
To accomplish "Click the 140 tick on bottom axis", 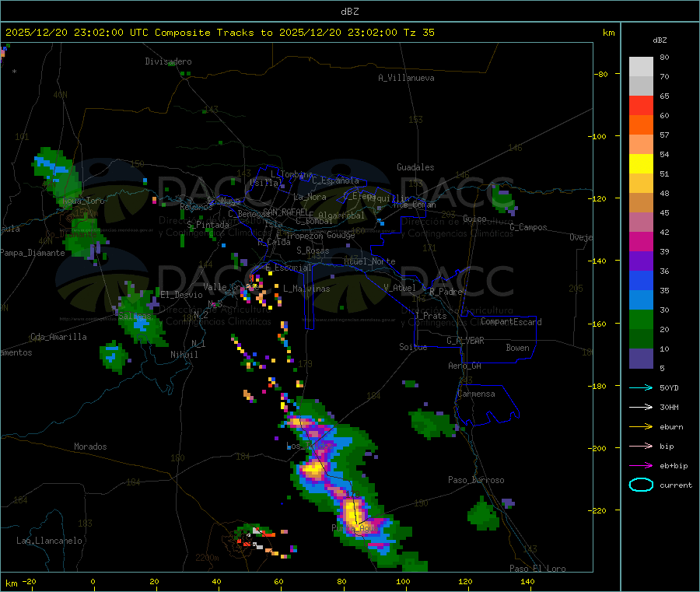I will pyautogui.click(x=527, y=581).
